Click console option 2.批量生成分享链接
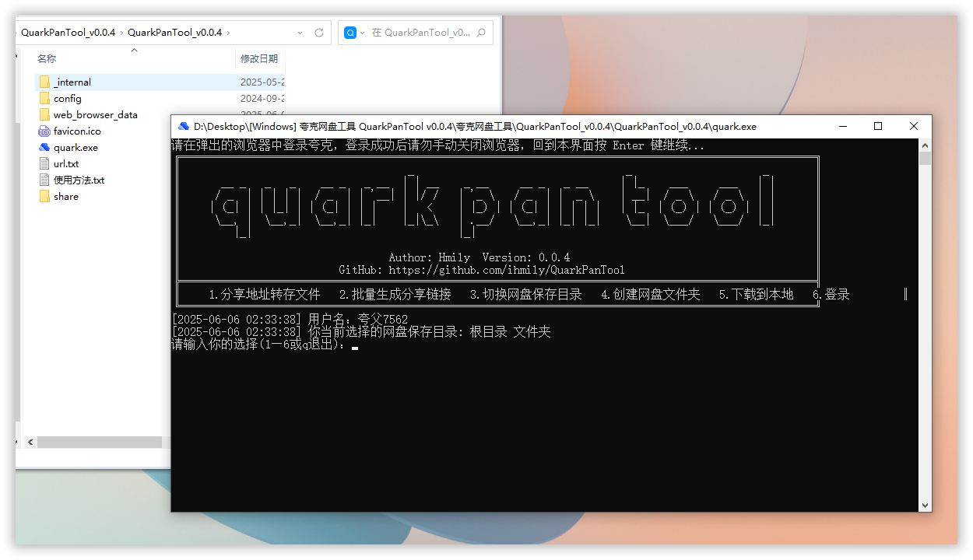 point(395,294)
